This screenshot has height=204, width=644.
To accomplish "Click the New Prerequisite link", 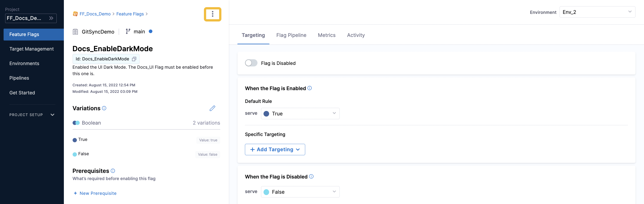I will (95, 193).
